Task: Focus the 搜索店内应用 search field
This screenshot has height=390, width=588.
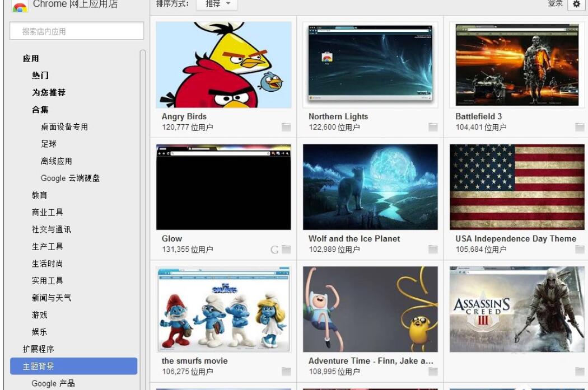Action: [x=77, y=31]
